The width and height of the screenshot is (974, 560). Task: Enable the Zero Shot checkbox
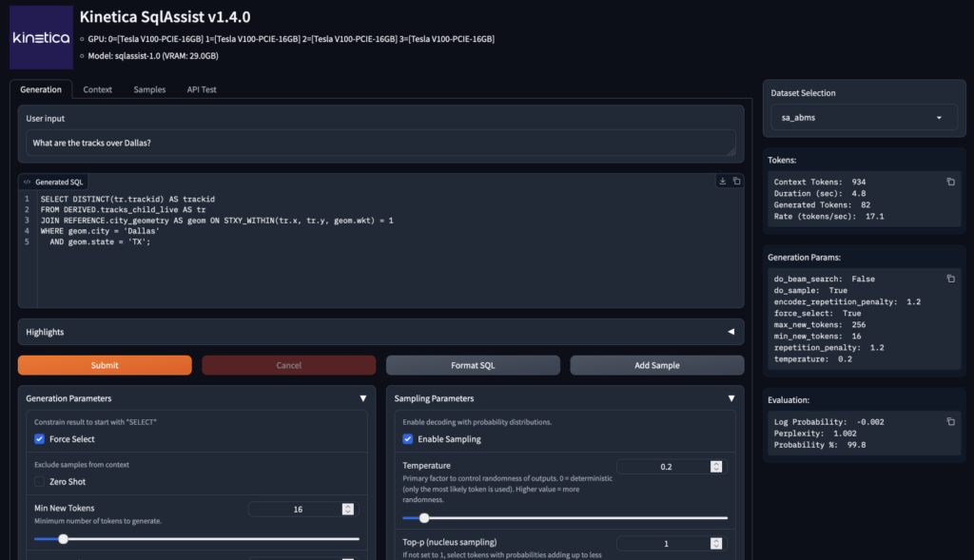coord(40,482)
